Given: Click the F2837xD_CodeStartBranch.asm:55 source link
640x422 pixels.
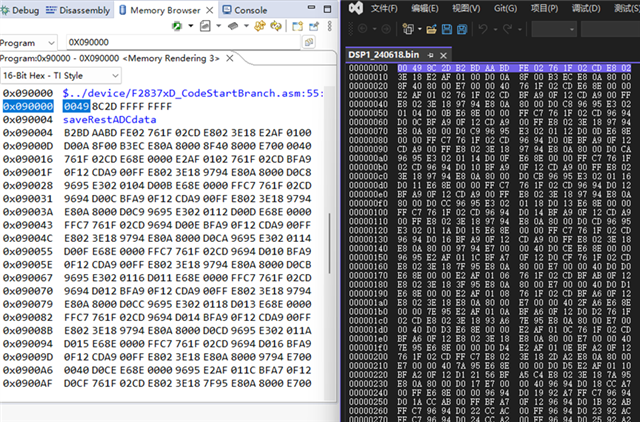Looking at the screenshot, I should 193,93.
